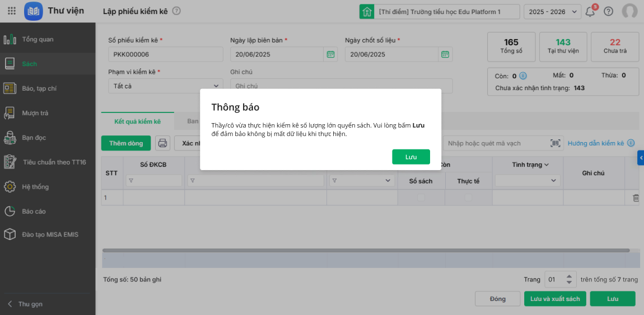Screen dimensions: 644x315
Task: Open calendar for Ngày chốt số liệu
Action: tap(445, 54)
